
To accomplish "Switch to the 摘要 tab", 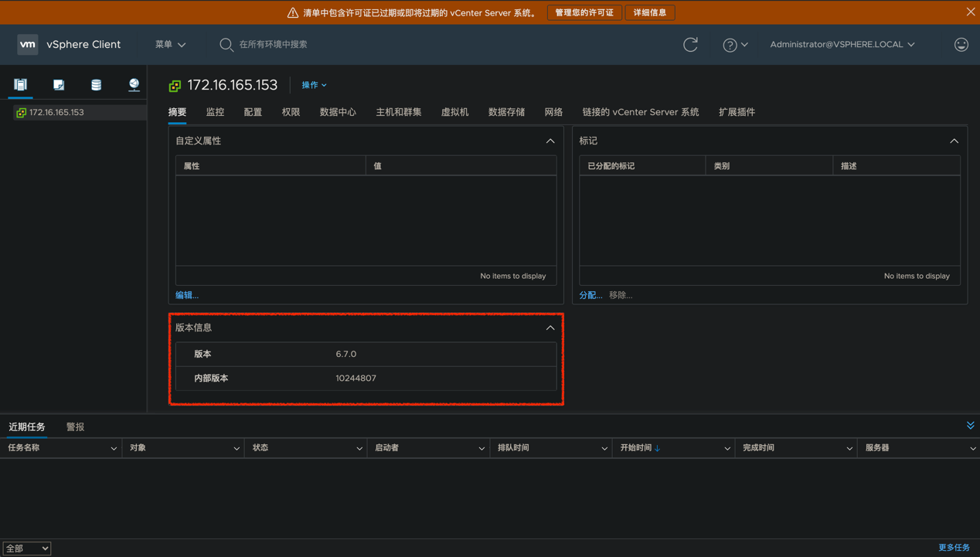I will coord(177,112).
